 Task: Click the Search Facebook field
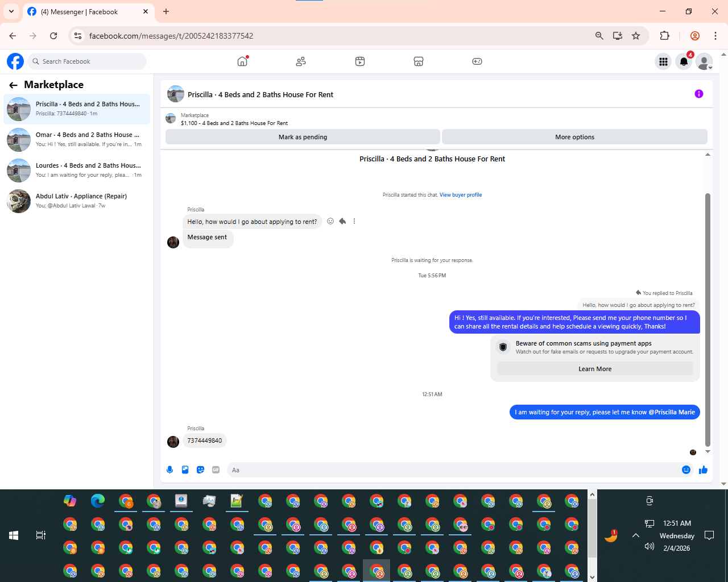(87, 61)
